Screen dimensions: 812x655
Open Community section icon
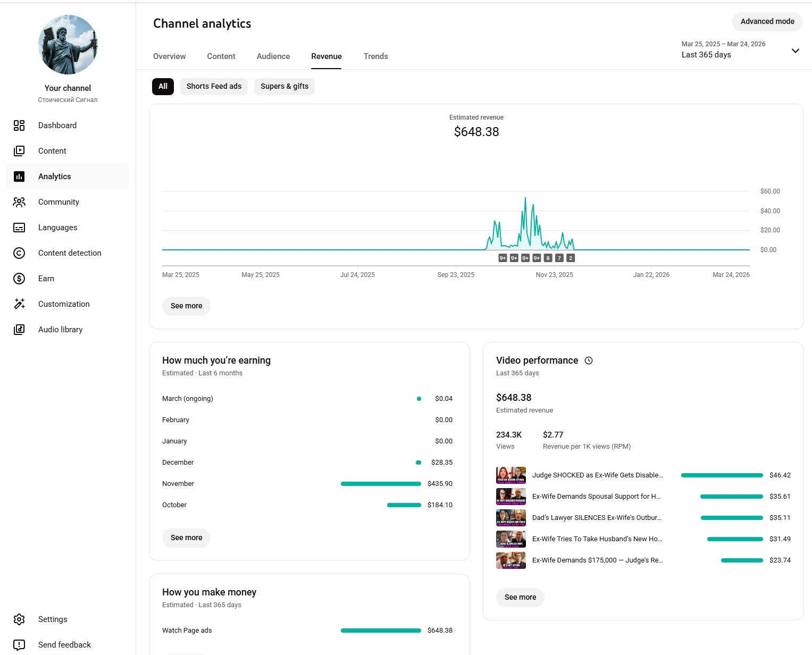[19, 202]
